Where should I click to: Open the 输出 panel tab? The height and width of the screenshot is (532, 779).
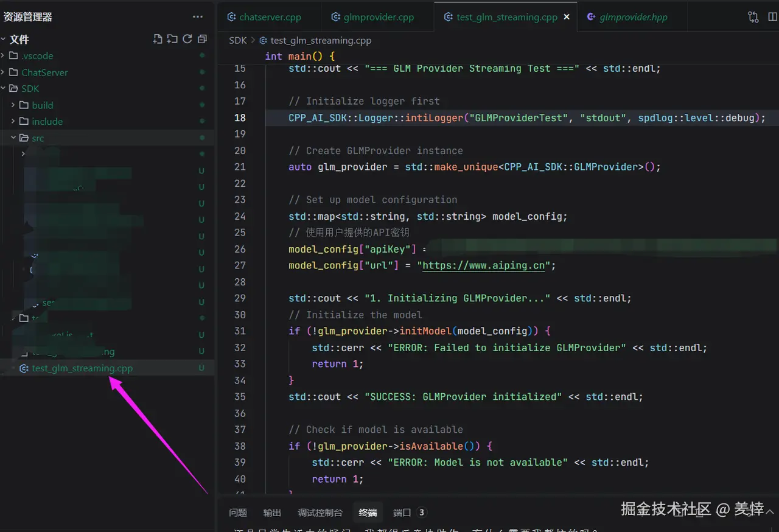click(272, 513)
